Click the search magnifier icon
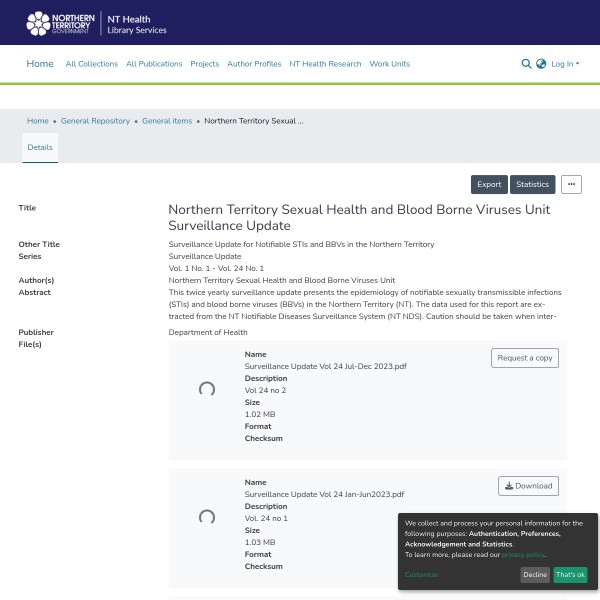 pyautogui.click(x=527, y=64)
